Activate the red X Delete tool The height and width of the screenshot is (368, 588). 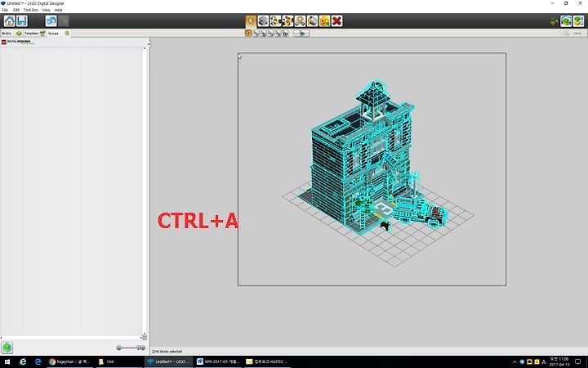336,21
